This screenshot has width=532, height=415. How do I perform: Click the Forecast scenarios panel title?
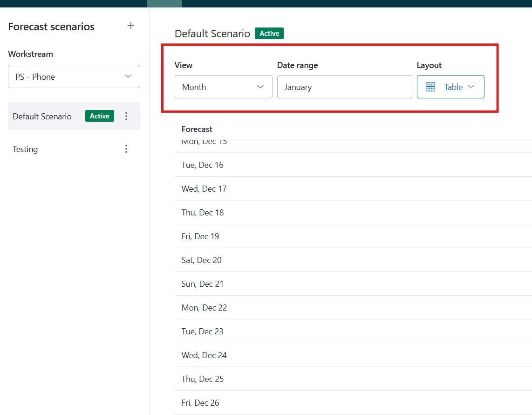click(x=51, y=27)
